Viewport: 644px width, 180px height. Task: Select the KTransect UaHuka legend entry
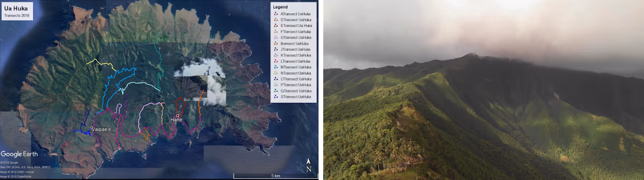pos(295,55)
